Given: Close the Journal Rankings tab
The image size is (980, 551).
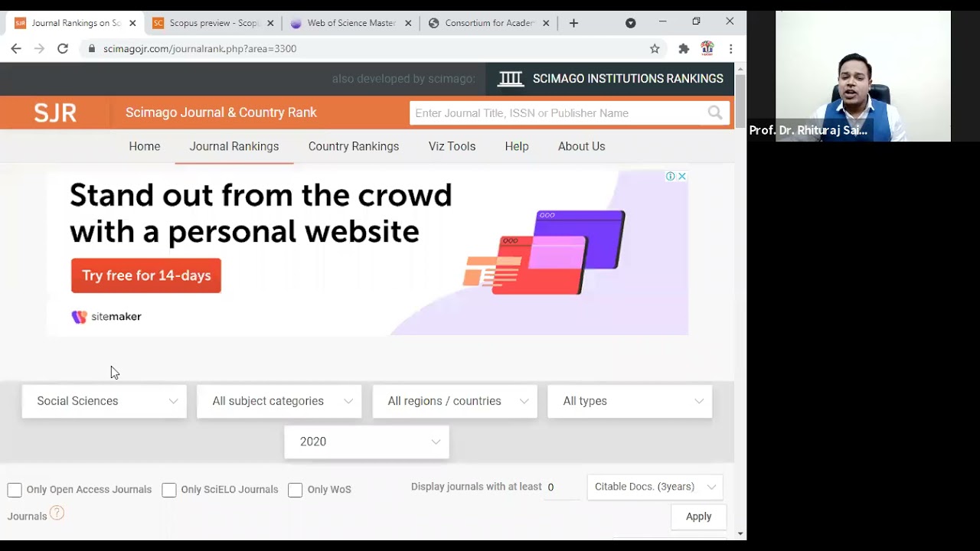Looking at the screenshot, I should [132, 23].
